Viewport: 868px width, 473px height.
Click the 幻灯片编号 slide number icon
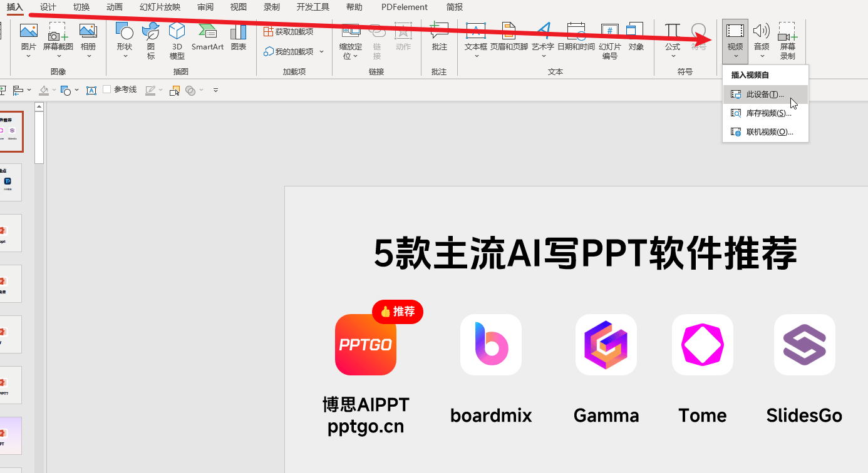[x=610, y=32]
